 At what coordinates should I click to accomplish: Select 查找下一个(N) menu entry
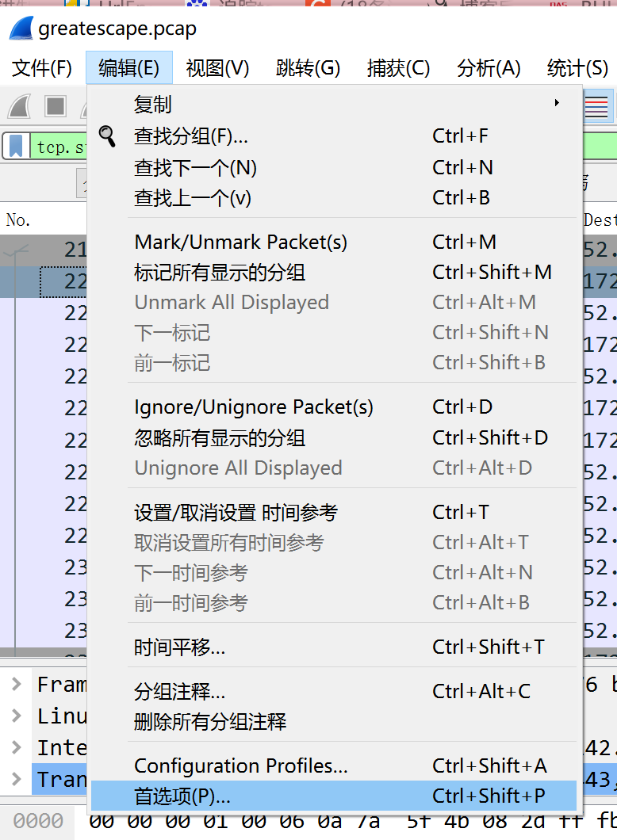[x=333, y=168]
